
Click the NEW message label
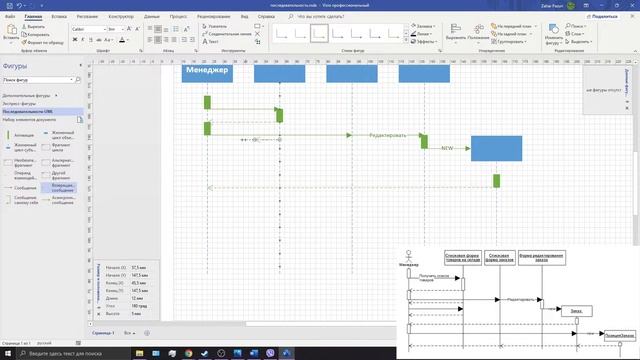coord(447,148)
